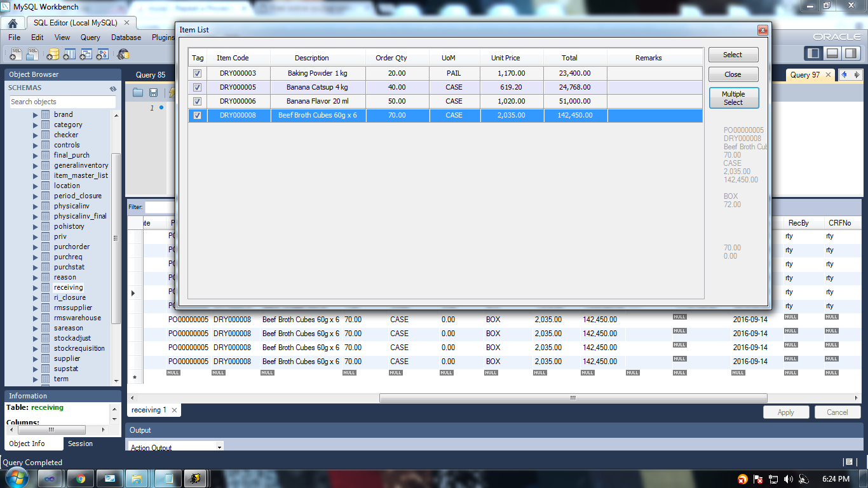Viewport: 868px width, 488px height.
Task: Expand the purchorder table node
Action: 36,247
